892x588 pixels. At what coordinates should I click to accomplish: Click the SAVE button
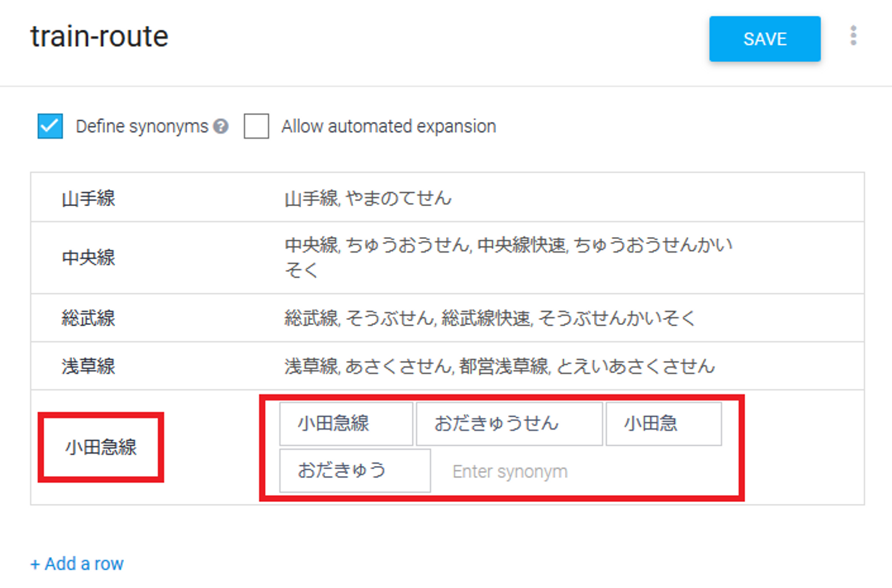(764, 39)
